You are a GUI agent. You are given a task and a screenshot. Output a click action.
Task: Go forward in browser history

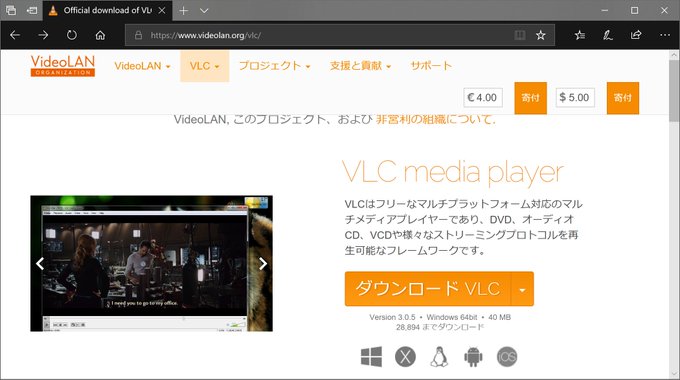pos(43,35)
